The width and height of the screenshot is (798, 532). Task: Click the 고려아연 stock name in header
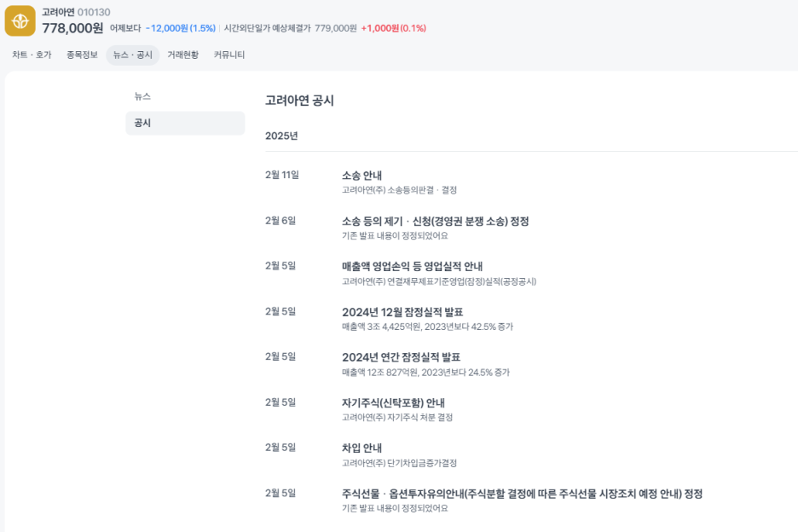[x=58, y=12]
